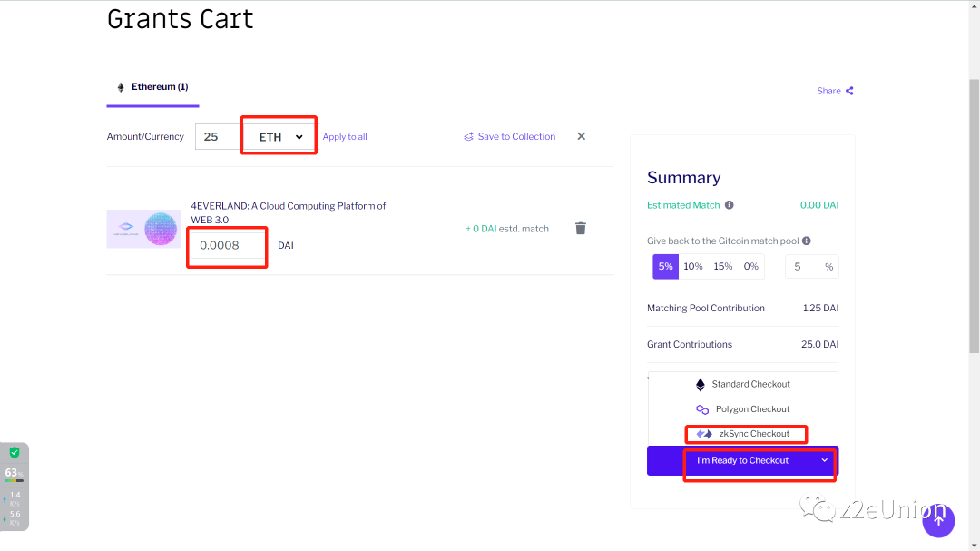Click the Share icon
The width and height of the screenshot is (980, 551).
click(x=849, y=91)
